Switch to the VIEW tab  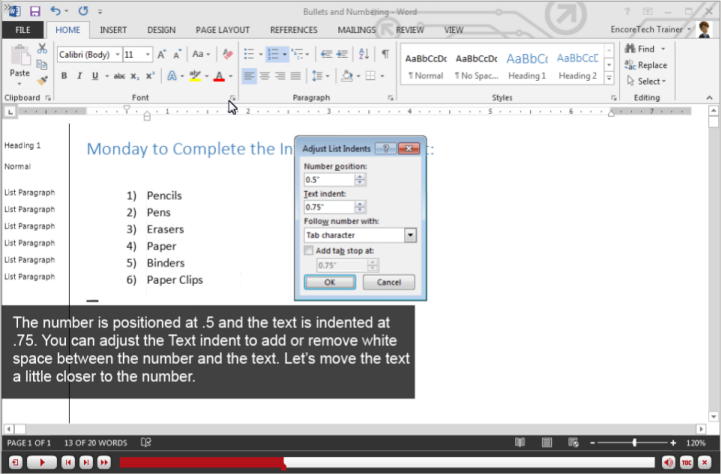(453, 30)
